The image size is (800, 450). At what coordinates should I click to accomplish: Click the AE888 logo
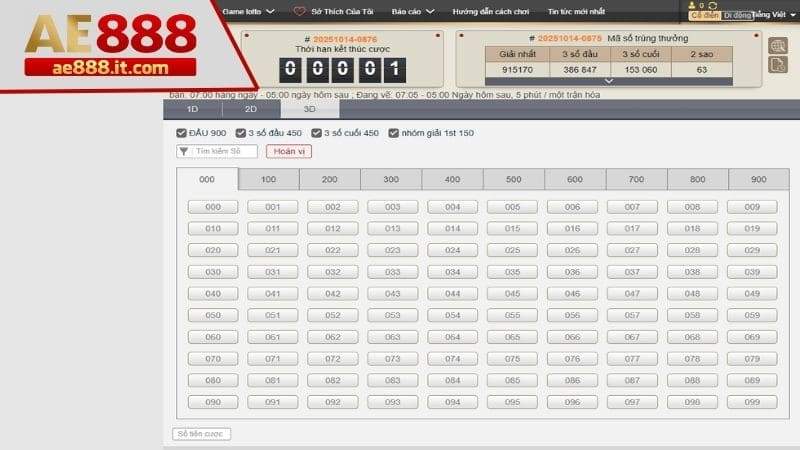[x=110, y=45]
